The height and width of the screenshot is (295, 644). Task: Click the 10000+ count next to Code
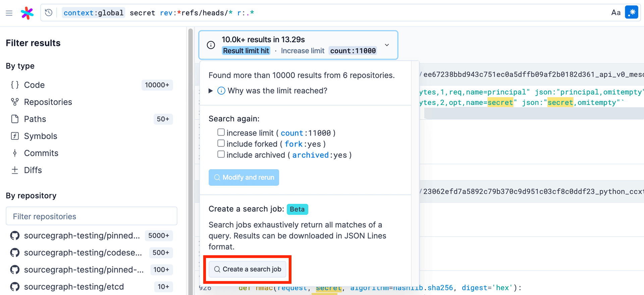[x=157, y=85]
